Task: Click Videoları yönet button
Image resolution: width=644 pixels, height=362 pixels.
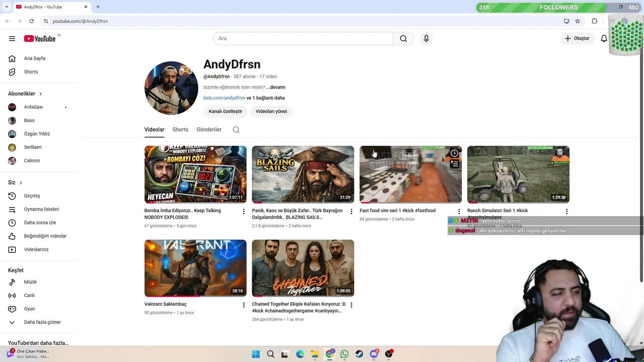Action: [271, 112]
